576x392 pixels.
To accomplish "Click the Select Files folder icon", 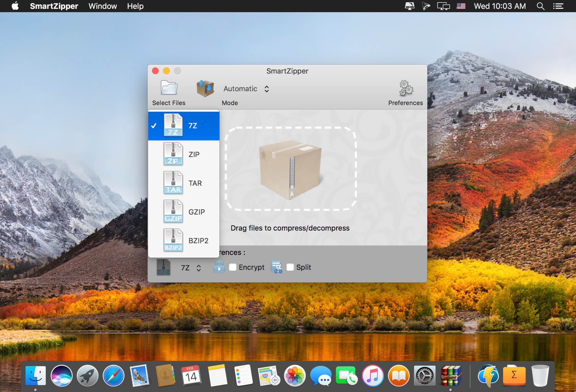I will tap(169, 88).
